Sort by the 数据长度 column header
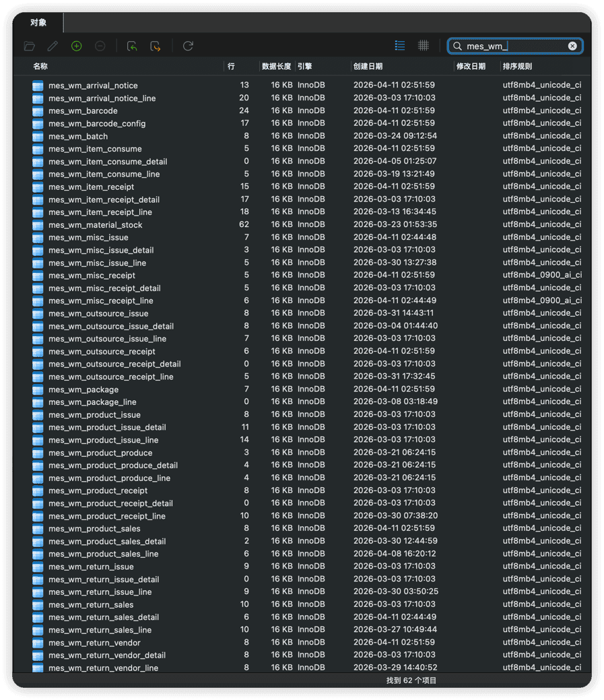The width and height of the screenshot is (604, 700). pos(276,66)
